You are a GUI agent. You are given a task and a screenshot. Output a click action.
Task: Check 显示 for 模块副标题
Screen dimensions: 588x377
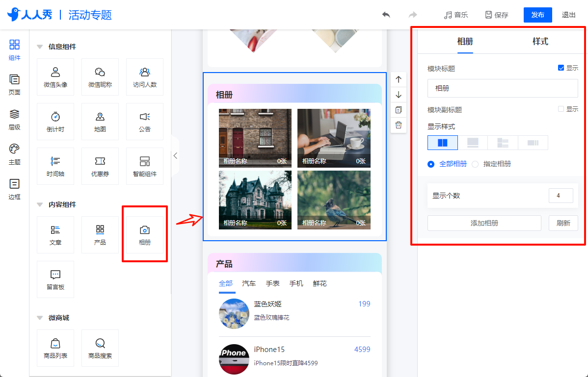561,109
